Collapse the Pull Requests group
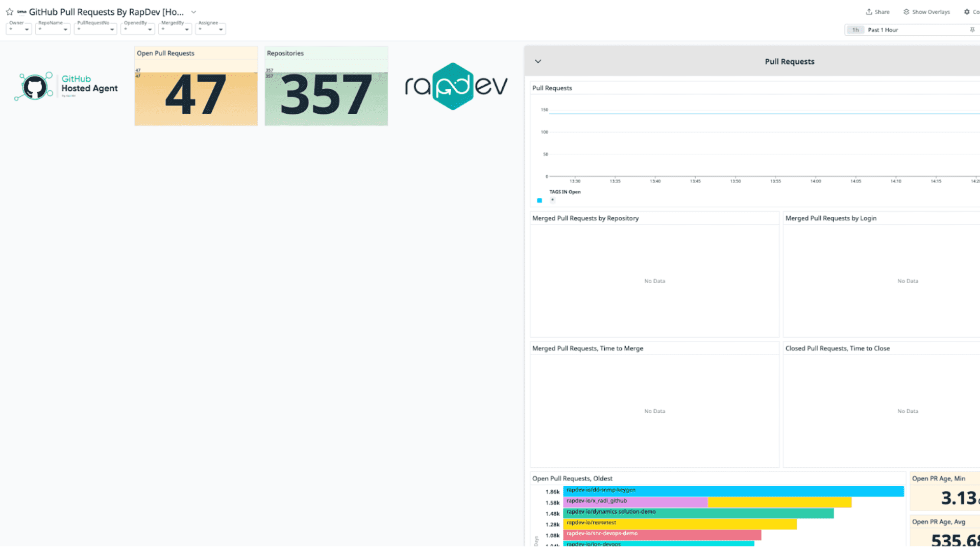Viewport: 980px width, 551px height. coord(538,61)
